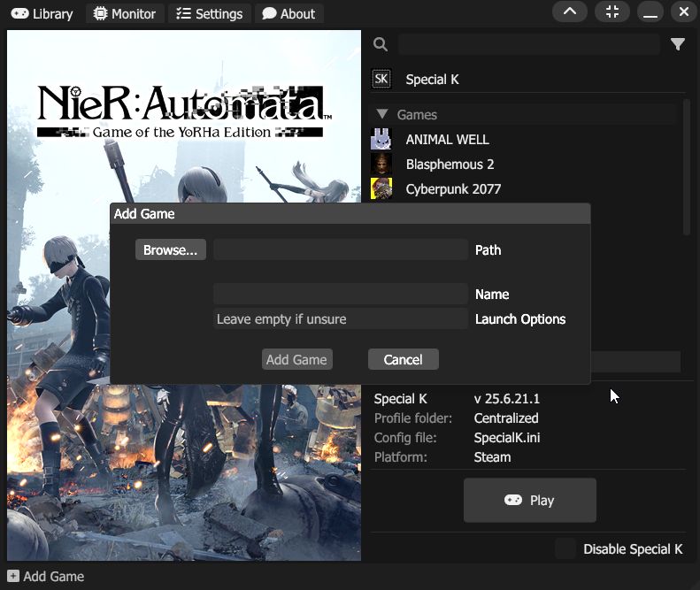This screenshot has width=700, height=590.
Task: Click the collapse-up chevron button in title bar
Action: click(570, 11)
